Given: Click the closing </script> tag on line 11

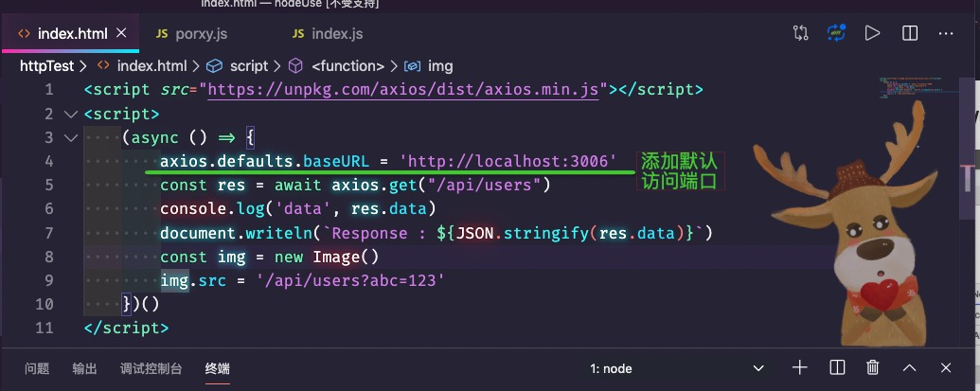Looking at the screenshot, I should pyautogui.click(x=126, y=329).
